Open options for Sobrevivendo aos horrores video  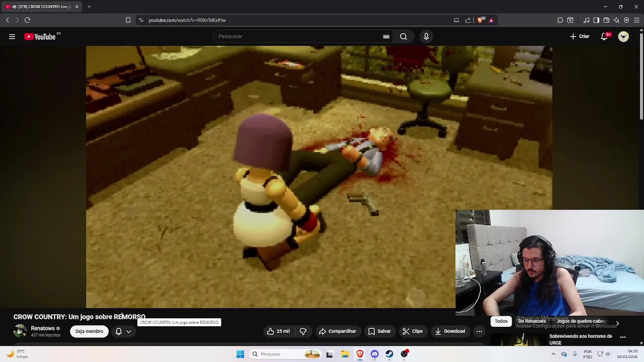click(623, 337)
